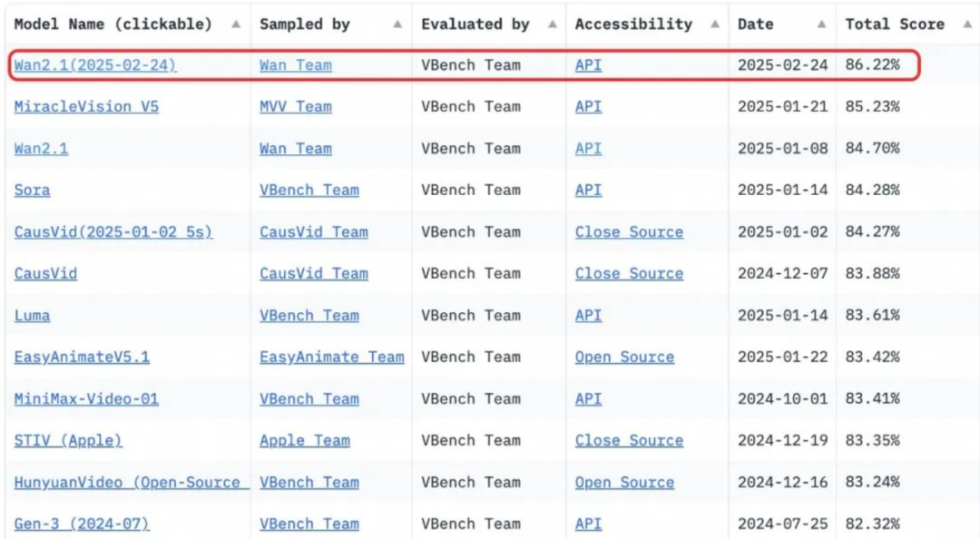Screen dimensions: 980x539
Task: Sort by Sampled by column arrow
Action: click(397, 24)
